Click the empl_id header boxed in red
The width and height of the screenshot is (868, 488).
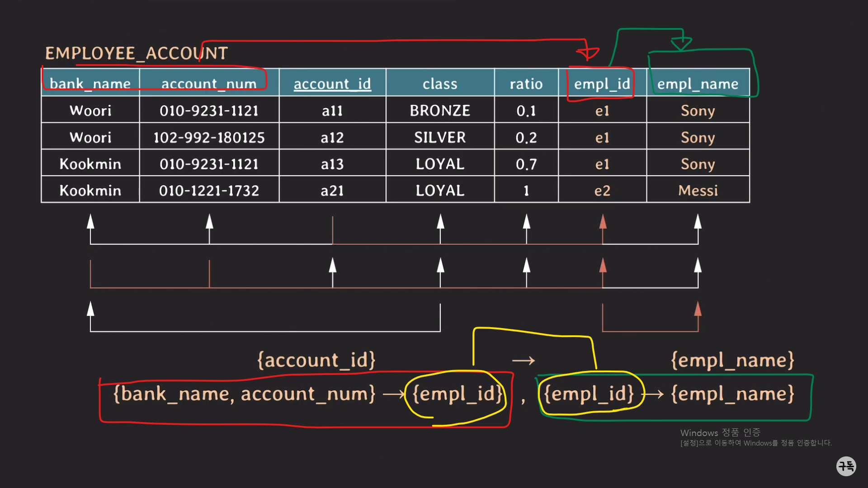(602, 84)
